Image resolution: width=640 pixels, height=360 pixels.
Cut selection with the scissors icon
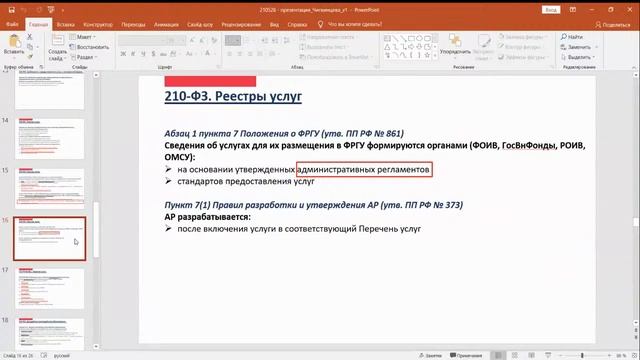pos(30,37)
